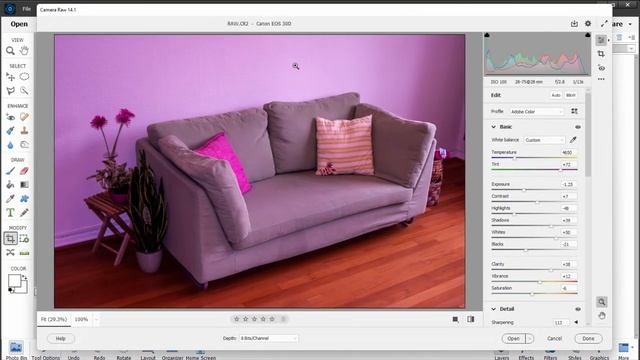This screenshot has height=360, width=640.
Task: Click the Help button
Action: tap(60, 338)
